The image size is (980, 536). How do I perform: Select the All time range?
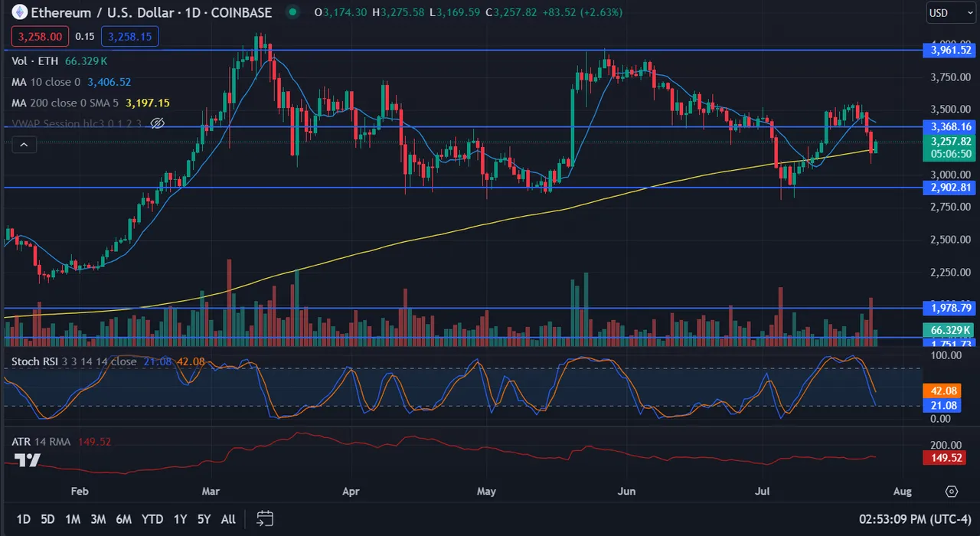tap(228, 519)
